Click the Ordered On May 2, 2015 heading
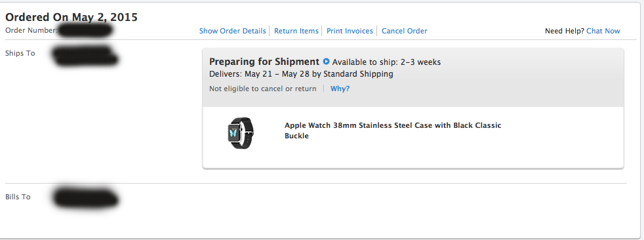The image size is (644, 240). (71, 17)
